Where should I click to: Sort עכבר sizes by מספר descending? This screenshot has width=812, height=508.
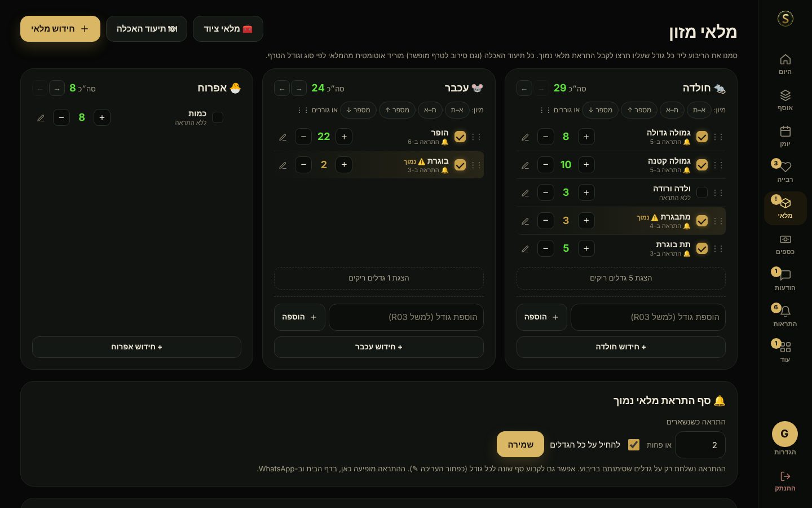(358, 110)
